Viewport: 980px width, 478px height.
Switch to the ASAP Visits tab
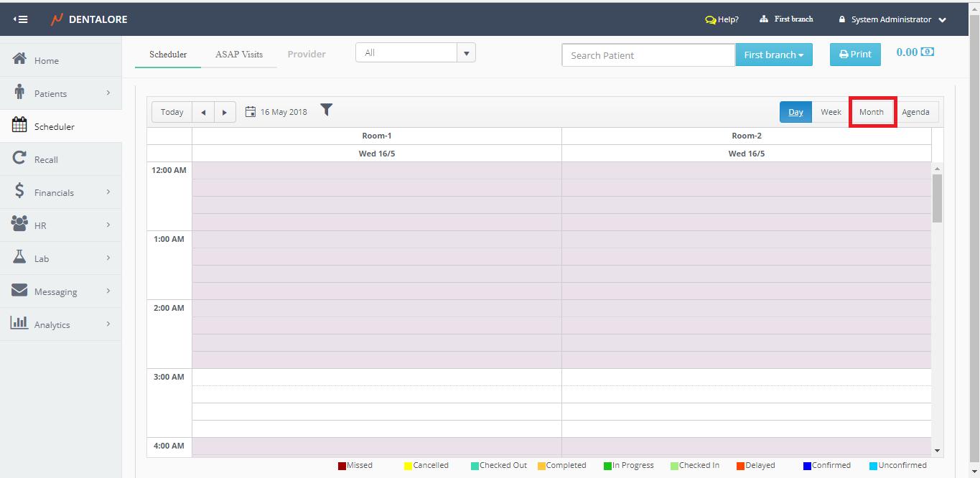(239, 55)
